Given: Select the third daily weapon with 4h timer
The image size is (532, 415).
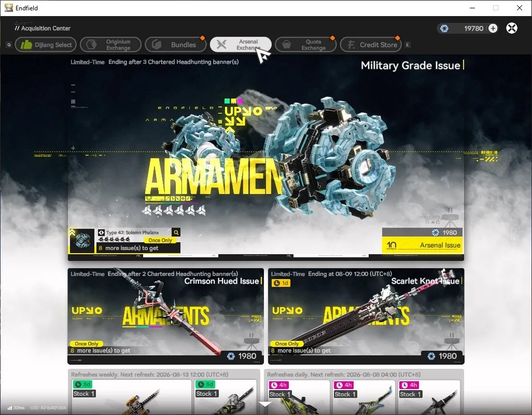Looking at the screenshot, I should tap(428, 397).
